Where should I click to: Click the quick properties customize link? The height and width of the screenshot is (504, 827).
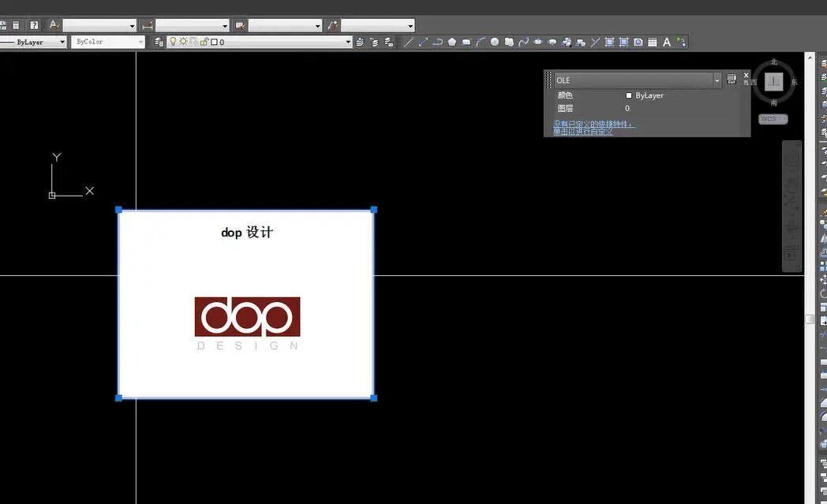pyautogui.click(x=594, y=127)
